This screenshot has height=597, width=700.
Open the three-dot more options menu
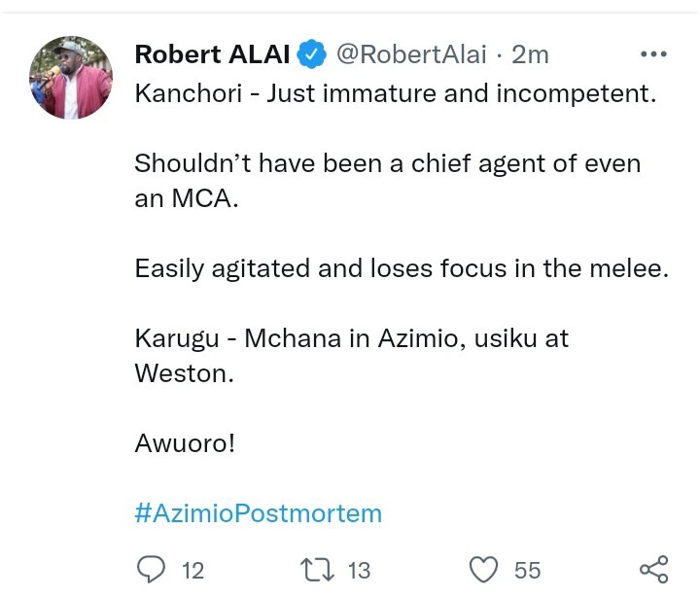(653, 54)
